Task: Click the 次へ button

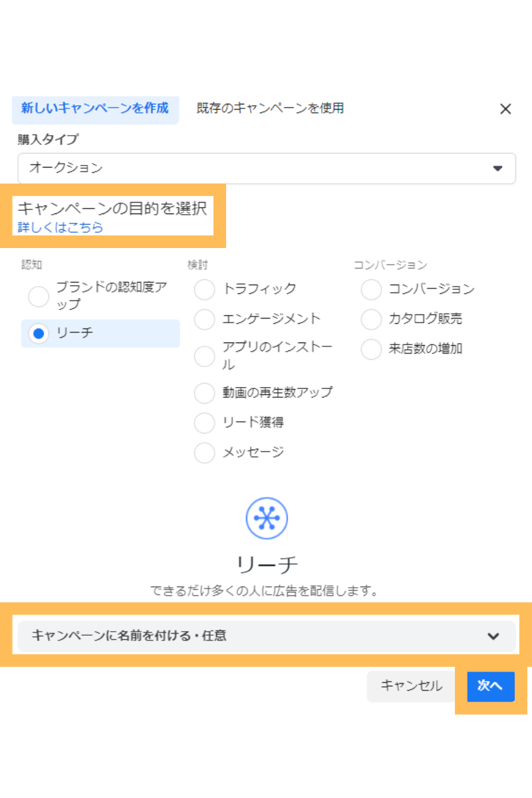Action: (x=491, y=686)
